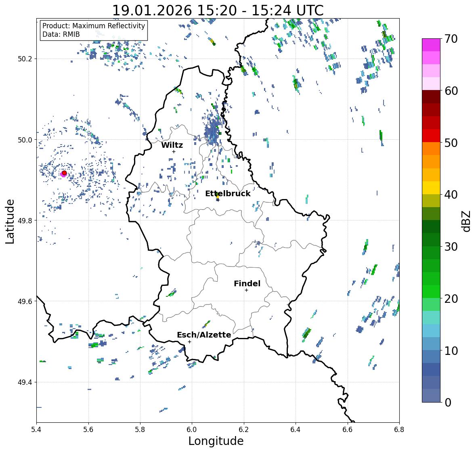The image size is (476, 451).
Task: Click the plus marker below Findel label
Action: (247, 290)
